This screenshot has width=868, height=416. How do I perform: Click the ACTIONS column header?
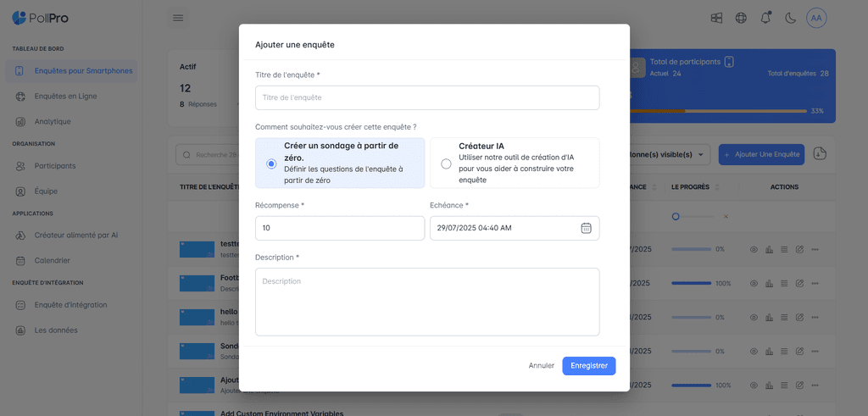tap(784, 187)
